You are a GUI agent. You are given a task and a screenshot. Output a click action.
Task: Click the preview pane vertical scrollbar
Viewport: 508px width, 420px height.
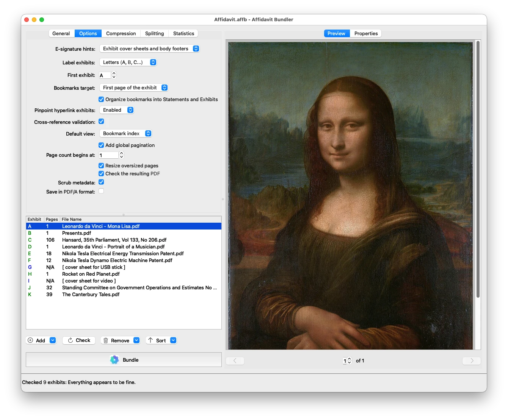pyautogui.click(x=478, y=169)
